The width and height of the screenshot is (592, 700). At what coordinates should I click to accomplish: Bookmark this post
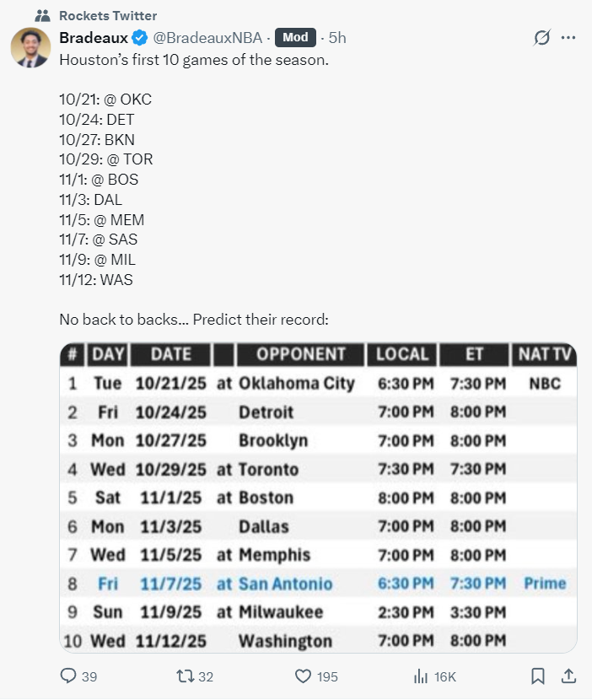(x=537, y=676)
